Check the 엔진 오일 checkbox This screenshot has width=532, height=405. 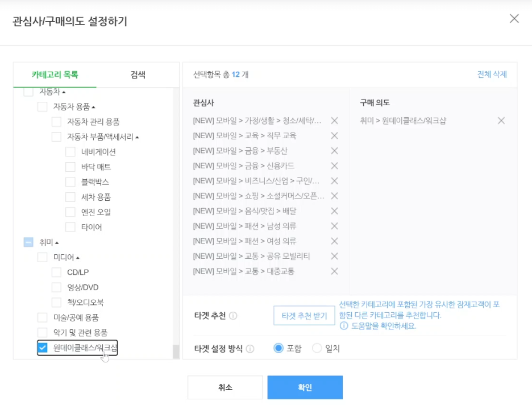click(x=70, y=212)
